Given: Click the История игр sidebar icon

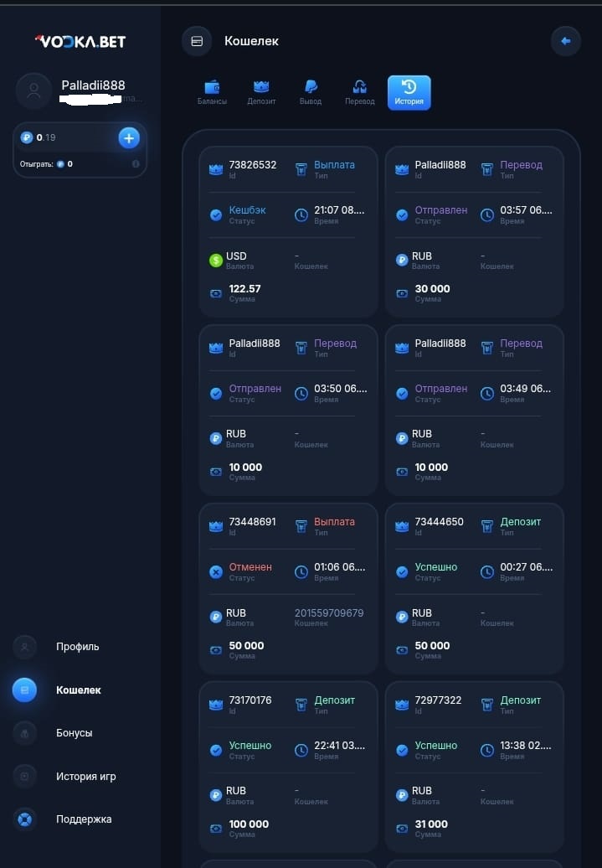Looking at the screenshot, I should (25, 776).
